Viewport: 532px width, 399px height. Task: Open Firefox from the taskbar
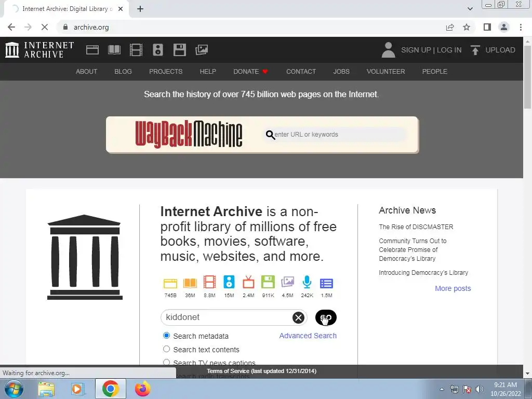[142, 389]
